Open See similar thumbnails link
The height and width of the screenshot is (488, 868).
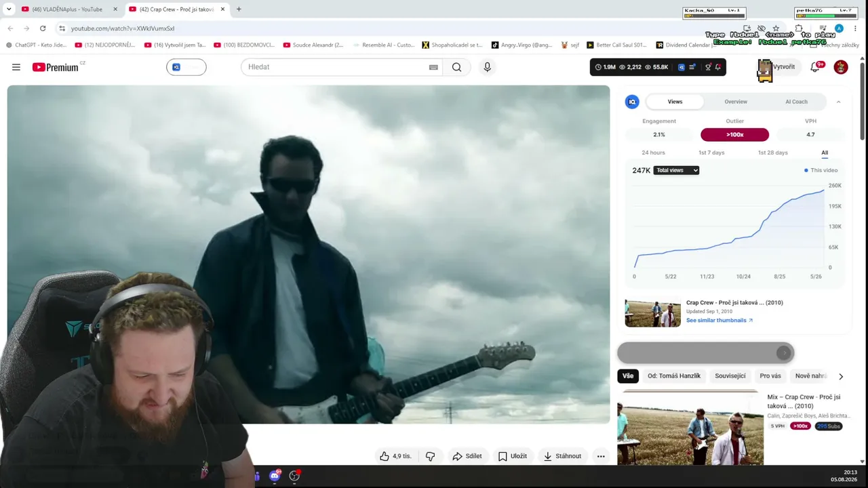(719, 321)
